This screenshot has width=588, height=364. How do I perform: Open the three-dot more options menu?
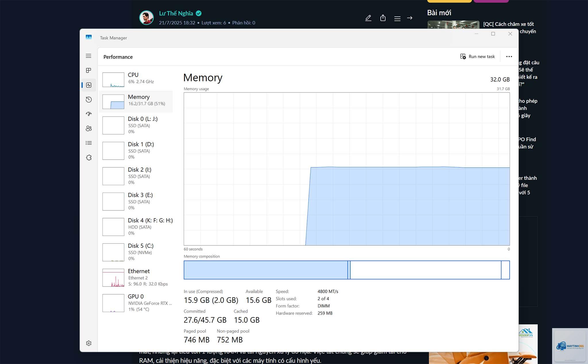click(509, 57)
